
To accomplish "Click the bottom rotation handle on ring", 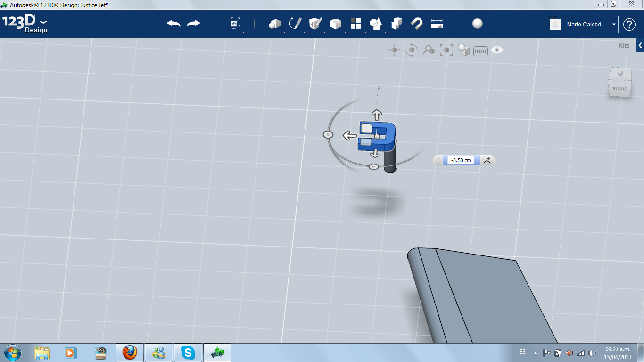I will (373, 167).
